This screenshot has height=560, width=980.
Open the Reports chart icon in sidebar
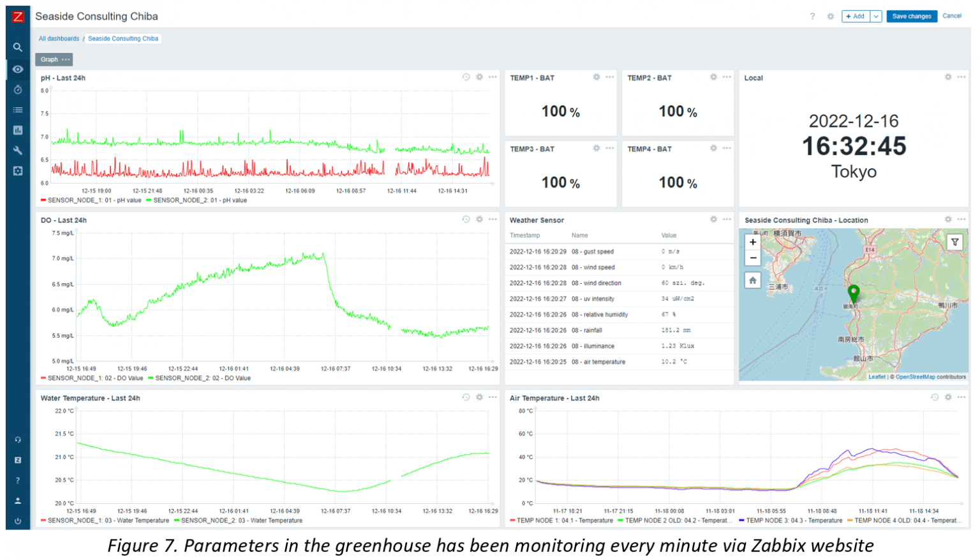click(18, 130)
